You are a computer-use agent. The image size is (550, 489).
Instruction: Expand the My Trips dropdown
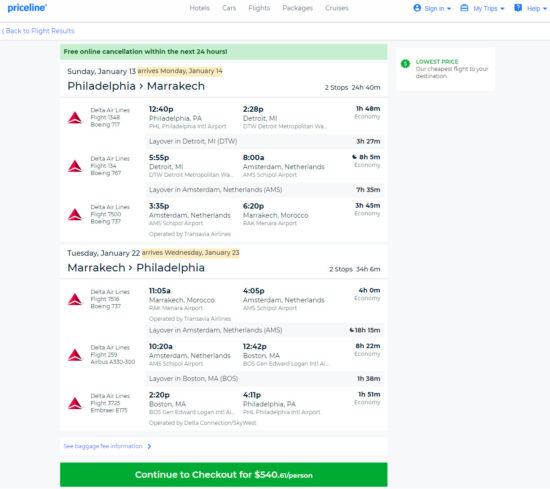pyautogui.click(x=489, y=8)
